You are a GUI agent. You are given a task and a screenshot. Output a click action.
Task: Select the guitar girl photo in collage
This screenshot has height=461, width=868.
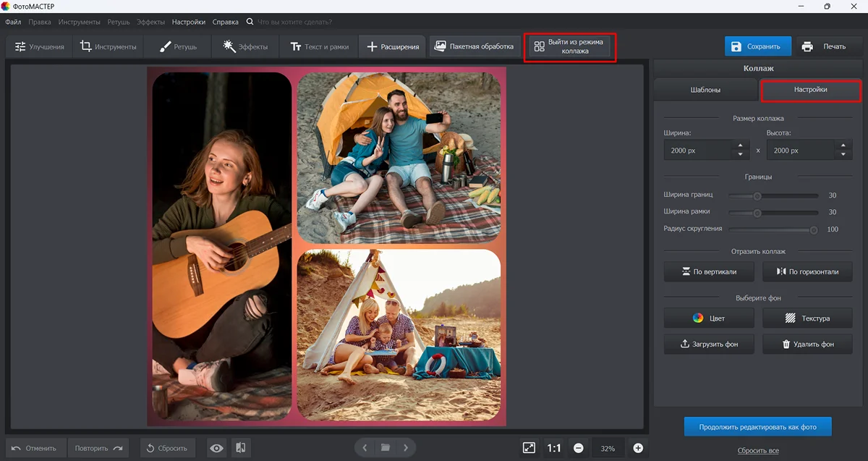(x=221, y=246)
